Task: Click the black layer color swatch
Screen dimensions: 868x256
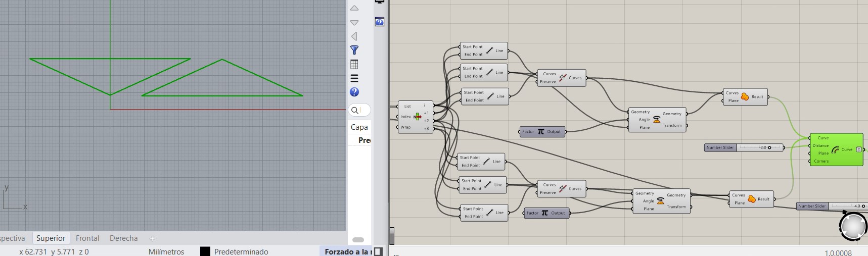Action: tap(205, 251)
